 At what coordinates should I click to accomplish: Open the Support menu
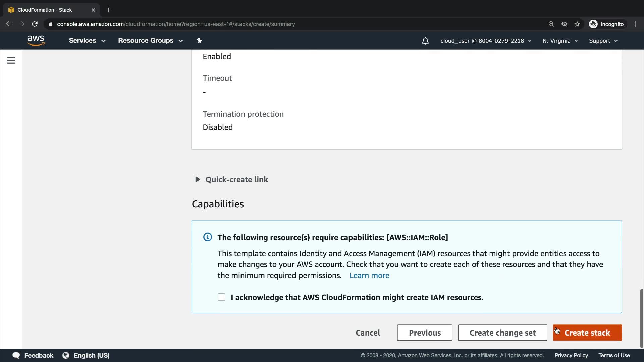603,41
